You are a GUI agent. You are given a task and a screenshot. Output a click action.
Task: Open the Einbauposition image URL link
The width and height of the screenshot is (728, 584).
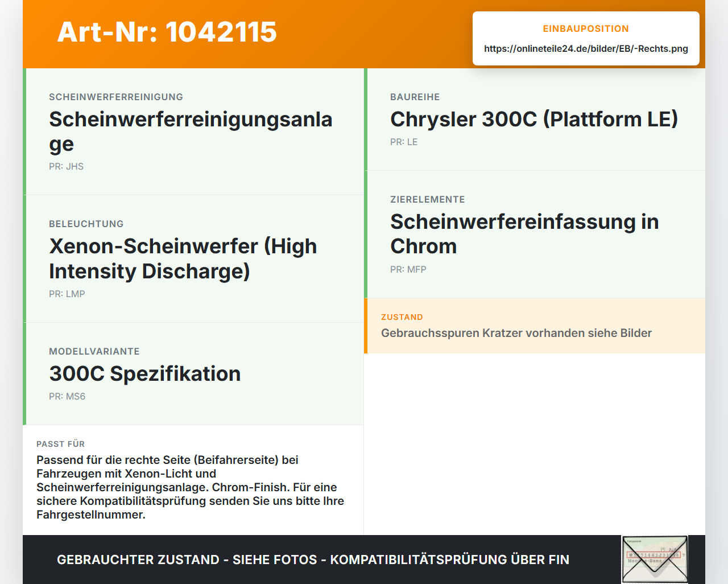coord(586,49)
